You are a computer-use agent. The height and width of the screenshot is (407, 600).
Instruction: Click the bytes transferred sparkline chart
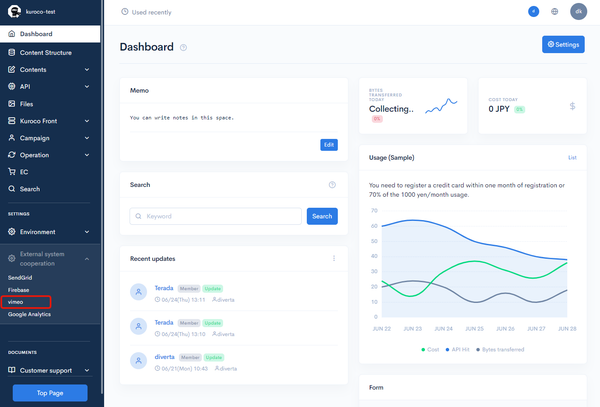[x=441, y=106]
